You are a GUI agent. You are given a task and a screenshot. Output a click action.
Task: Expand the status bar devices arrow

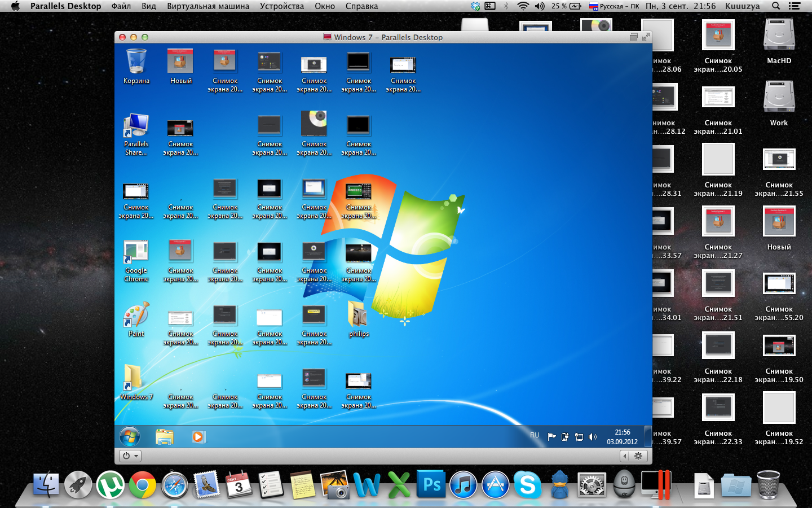[x=625, y=456]
